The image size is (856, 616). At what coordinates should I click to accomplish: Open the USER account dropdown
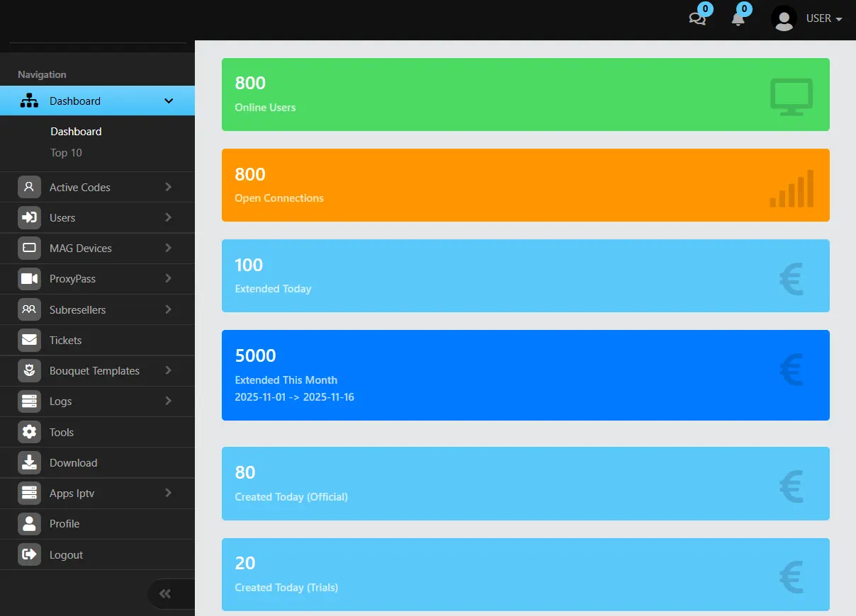pos(807,19)
